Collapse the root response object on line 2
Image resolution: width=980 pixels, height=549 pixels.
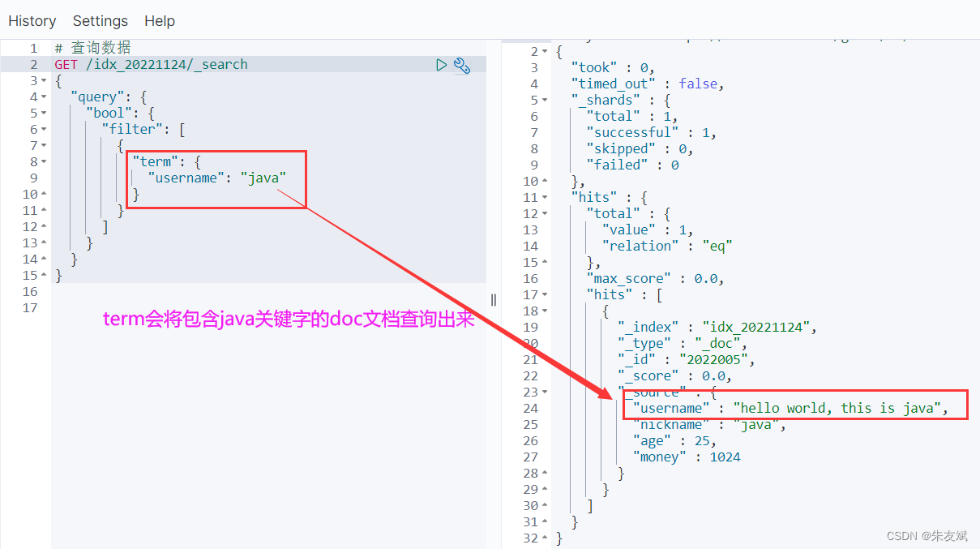pyautogui.click(x=544, y=51)
